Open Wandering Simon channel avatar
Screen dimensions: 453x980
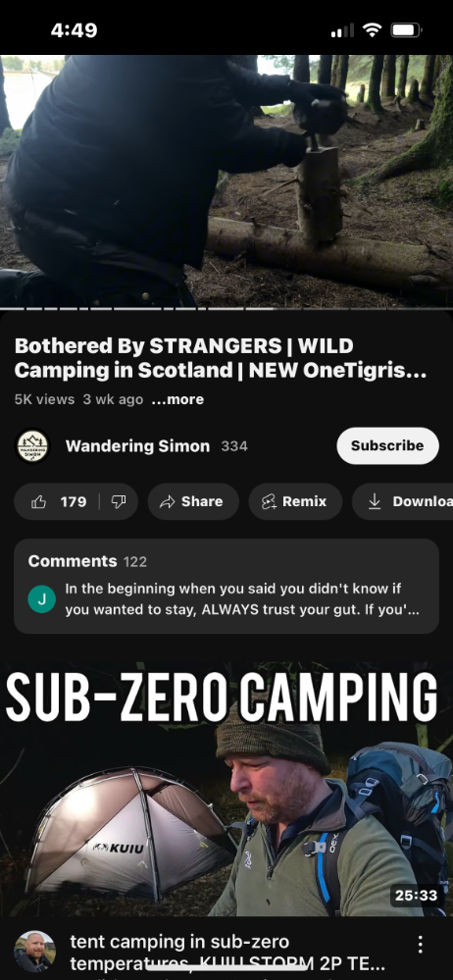click(x=32, y=445)
